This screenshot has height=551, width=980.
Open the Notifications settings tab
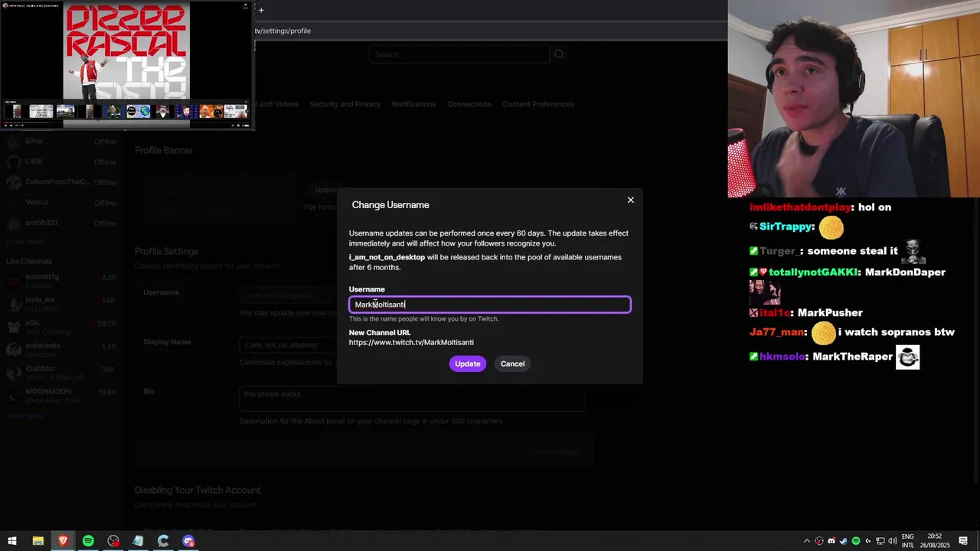click(x=413, y=104)
